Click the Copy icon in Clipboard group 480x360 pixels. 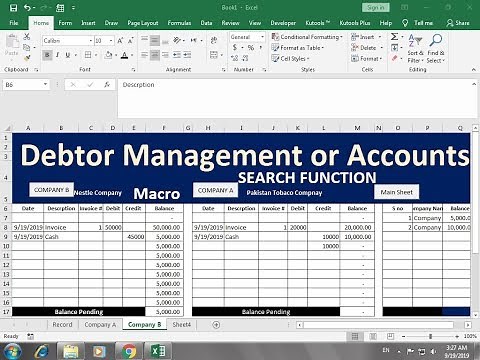pos(27,48)
